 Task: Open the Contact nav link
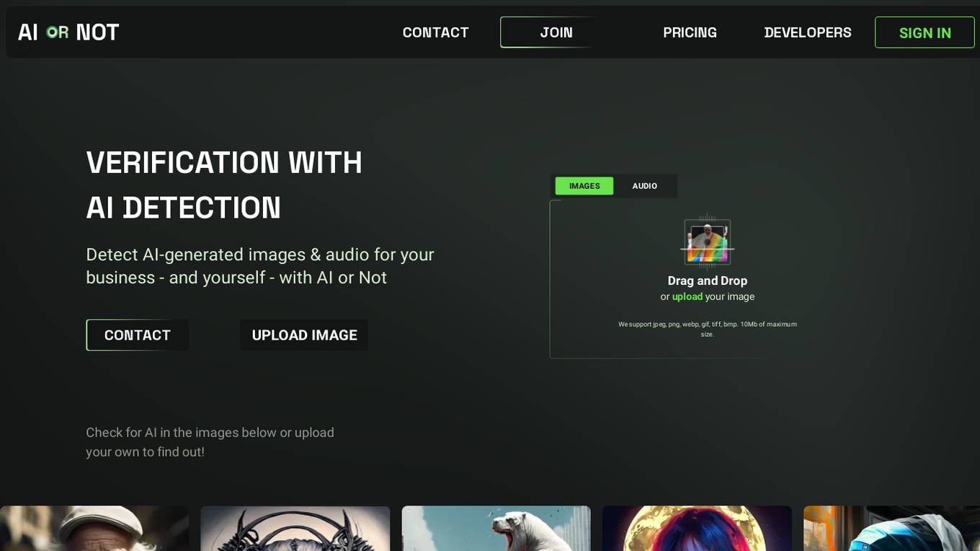coord(435,32)
